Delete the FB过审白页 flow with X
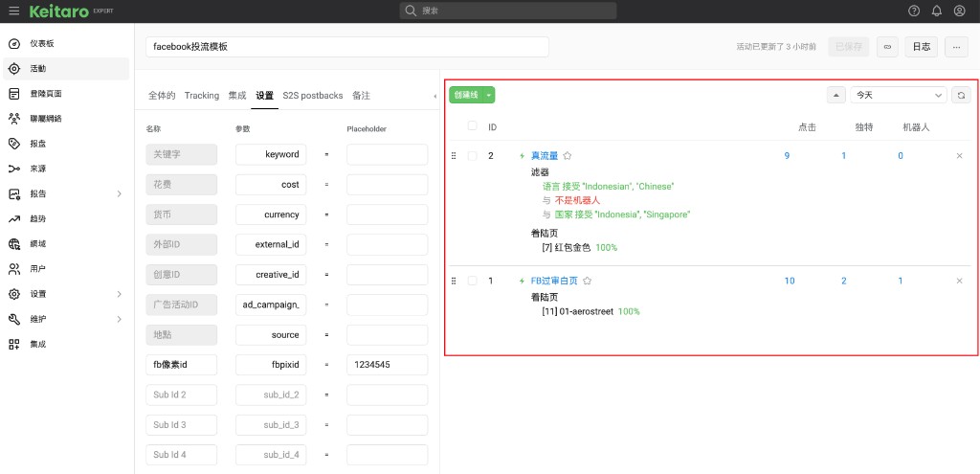The image size is (980, 474). click(959, 281)
